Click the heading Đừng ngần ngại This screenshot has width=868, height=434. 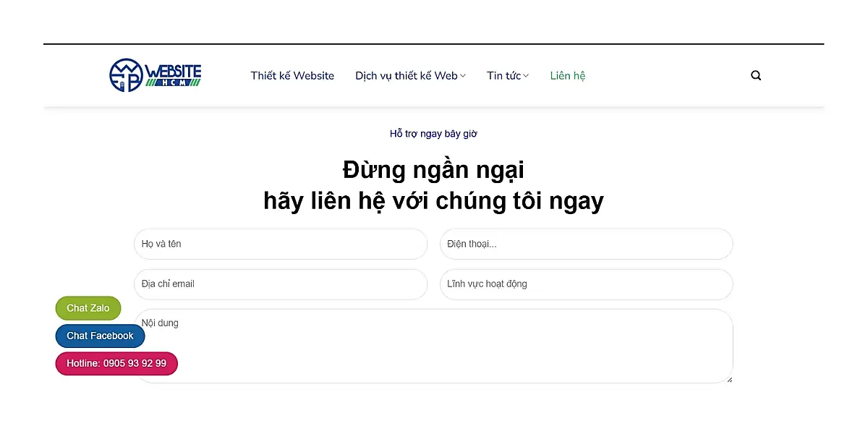[433, 170]
